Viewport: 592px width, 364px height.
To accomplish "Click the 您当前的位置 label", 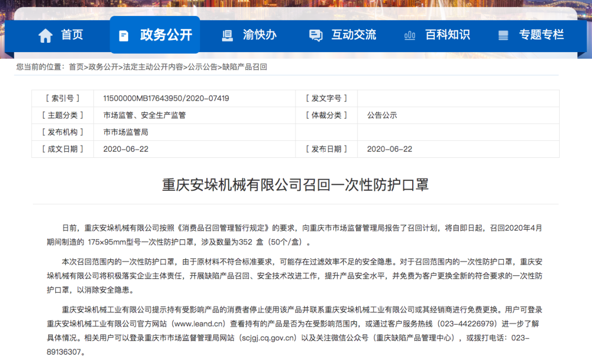I will (38, 67).
